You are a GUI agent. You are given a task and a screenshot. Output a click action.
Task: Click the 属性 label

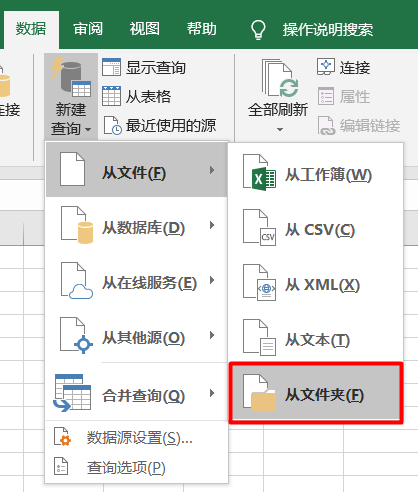click(x=355, y=97)
